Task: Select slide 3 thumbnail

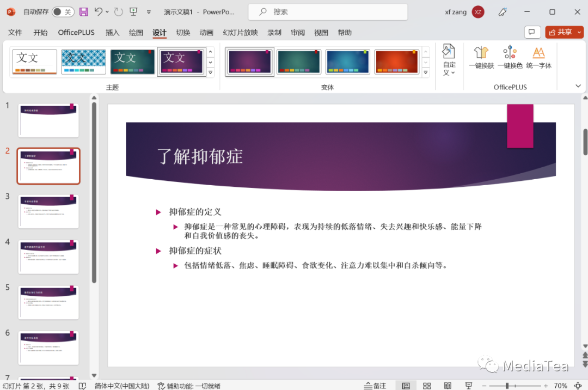Action: pos(49,211)
